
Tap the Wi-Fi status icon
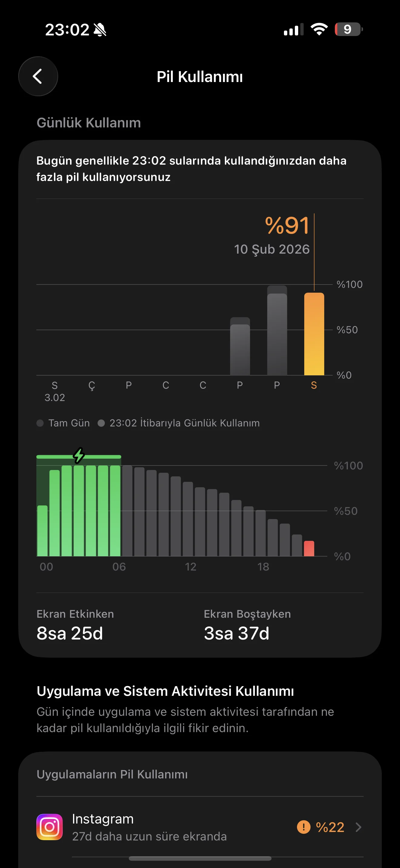[x=319, y=30]
